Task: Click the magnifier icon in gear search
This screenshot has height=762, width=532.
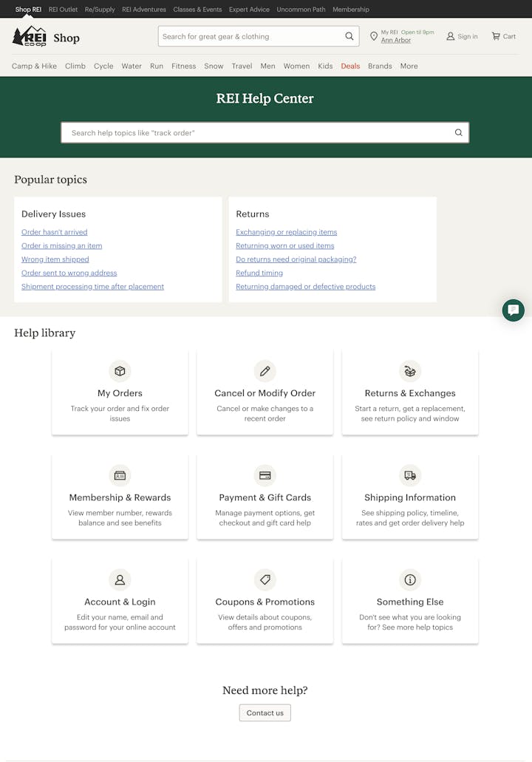Action: click(x=349, y=36)
